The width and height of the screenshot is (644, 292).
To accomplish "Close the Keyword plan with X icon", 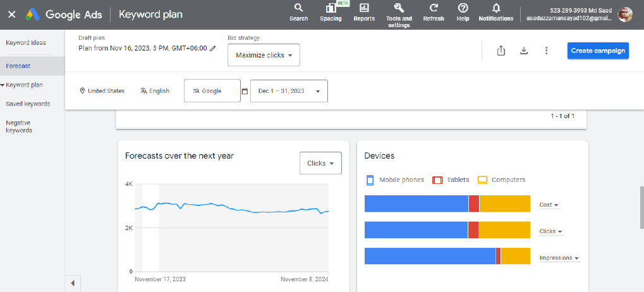I will click(x=12, y=15).
